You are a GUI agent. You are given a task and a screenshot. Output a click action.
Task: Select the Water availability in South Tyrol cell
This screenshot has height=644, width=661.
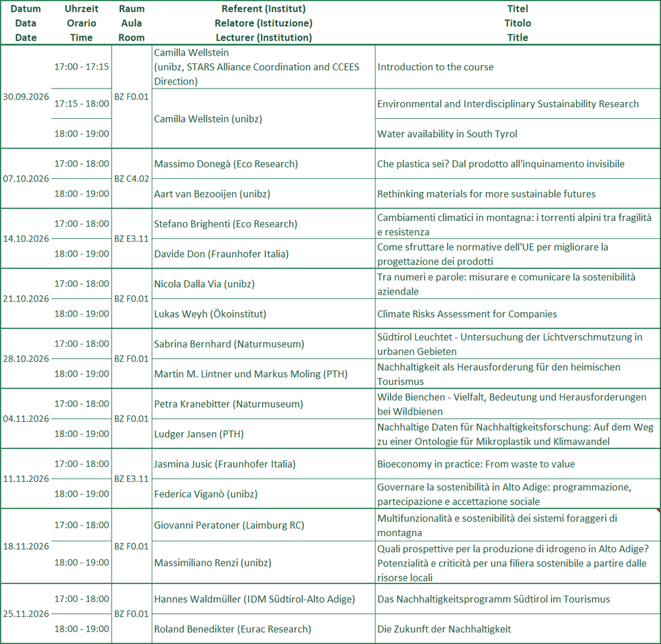pyautogui.click(x=517, y=134)
